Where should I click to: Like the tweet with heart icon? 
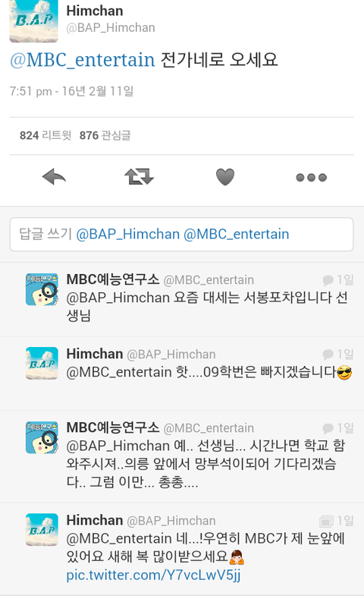click(x=225, y=177)
